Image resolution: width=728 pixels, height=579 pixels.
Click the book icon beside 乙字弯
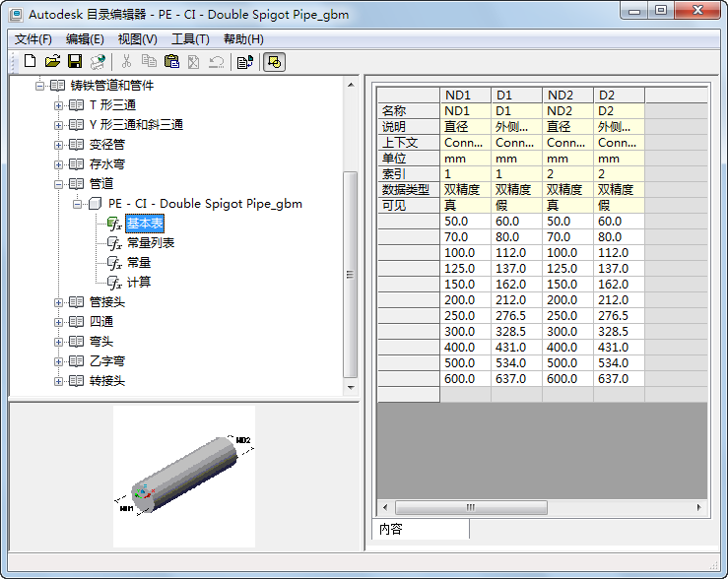pyautogui.click(x=76, y=361)
